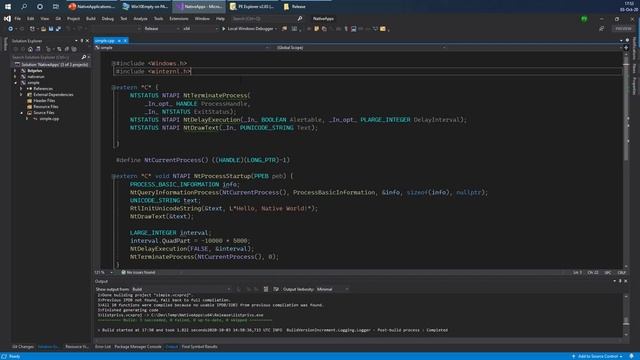Open the Edit menu

(x=31, y=19)
